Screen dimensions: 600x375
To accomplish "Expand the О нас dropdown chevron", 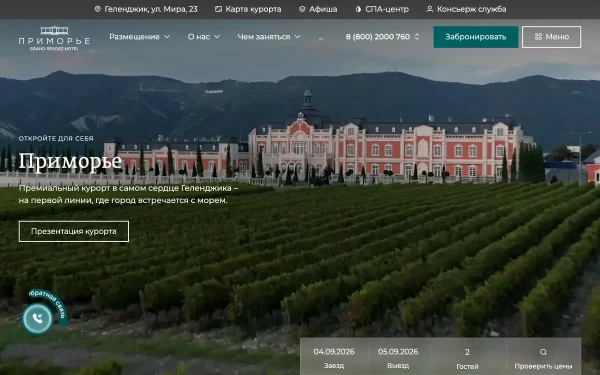I will [217, 37].
